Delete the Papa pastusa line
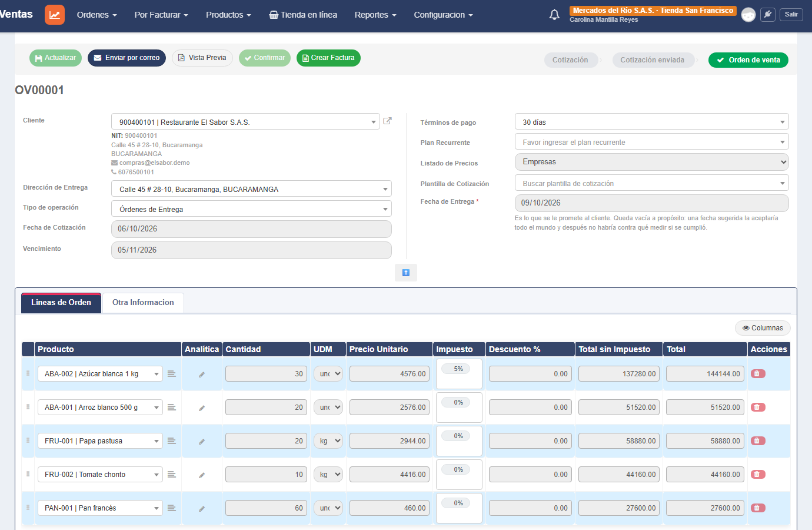The image size is (812, 530). click(758, 441)
